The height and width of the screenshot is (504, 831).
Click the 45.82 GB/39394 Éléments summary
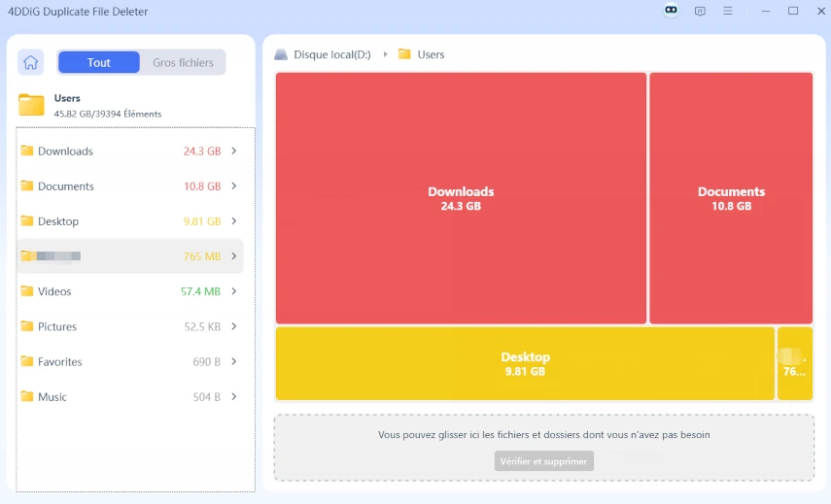coord(108,114)
